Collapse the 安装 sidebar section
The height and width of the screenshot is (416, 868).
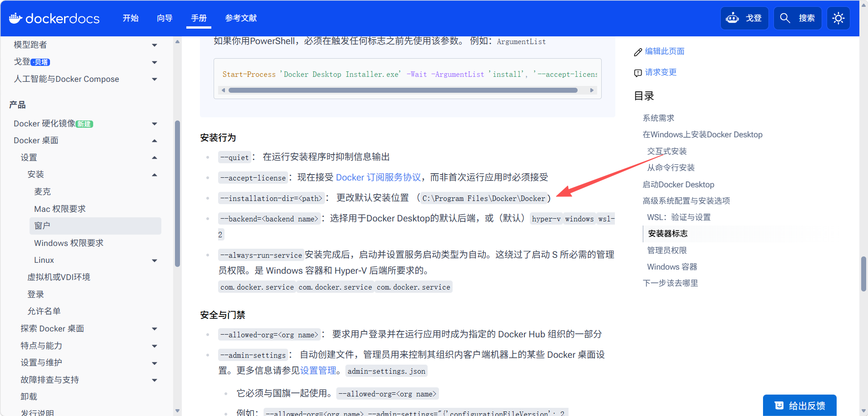coord(155,175)
